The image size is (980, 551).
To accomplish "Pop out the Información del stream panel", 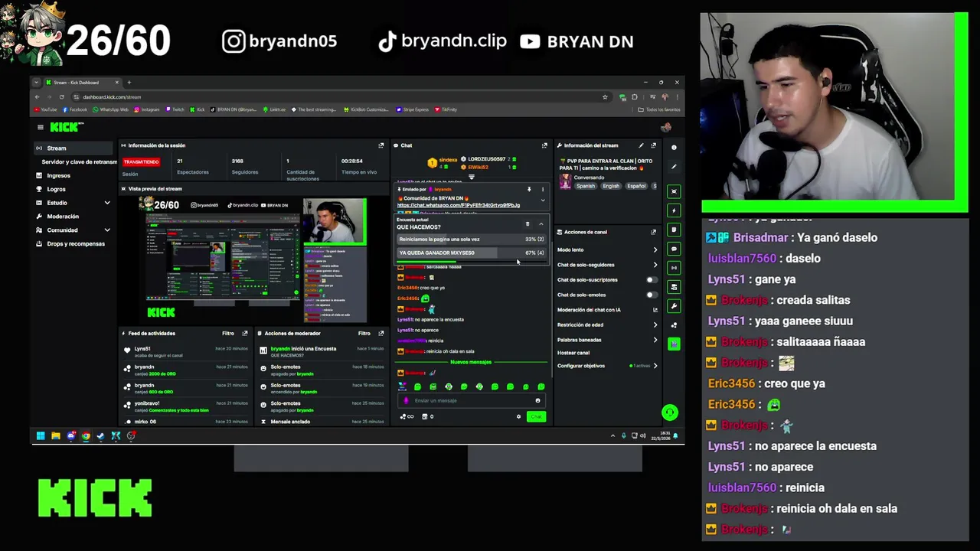I will [x=653, y=145].
